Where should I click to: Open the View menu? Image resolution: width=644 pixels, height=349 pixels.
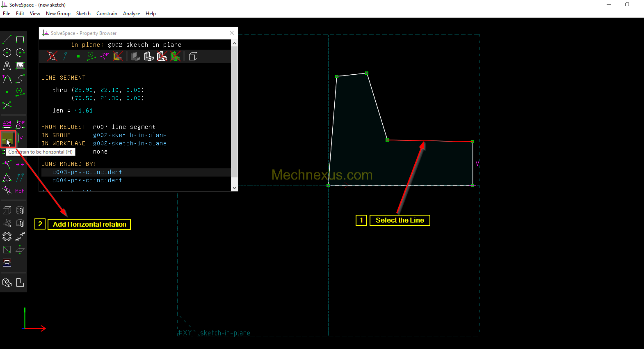point(35,14)
